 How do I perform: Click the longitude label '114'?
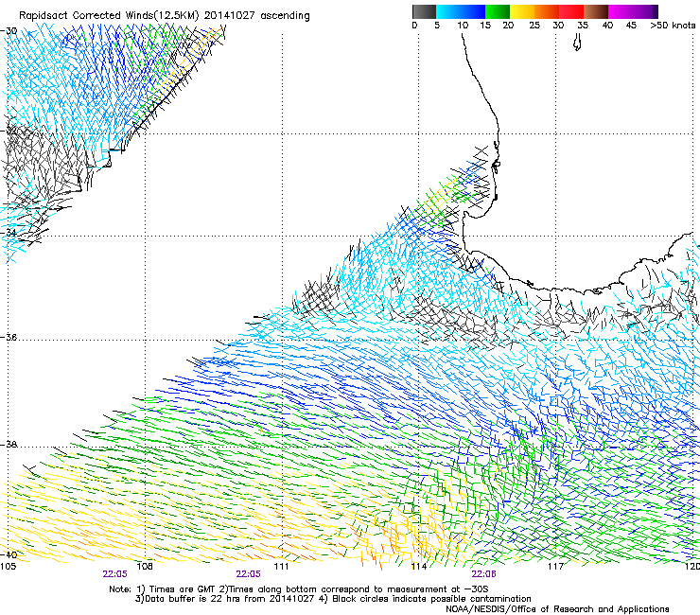coord(419,567)
